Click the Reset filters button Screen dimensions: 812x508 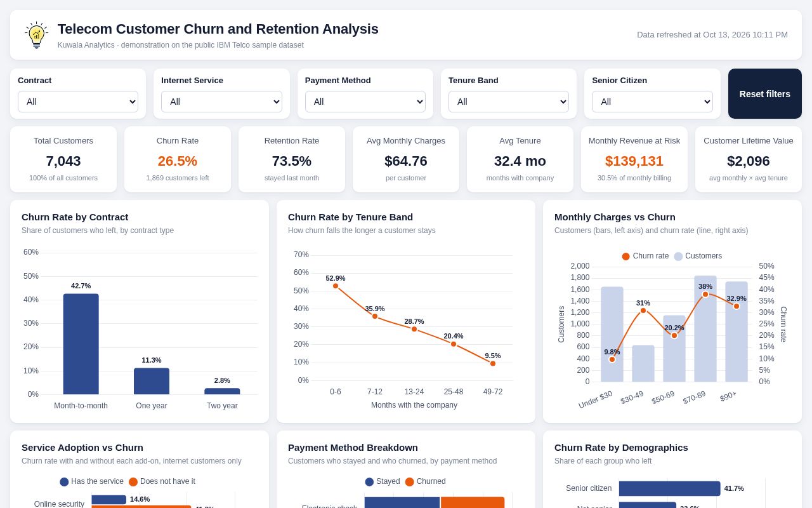tap(765, 94)
